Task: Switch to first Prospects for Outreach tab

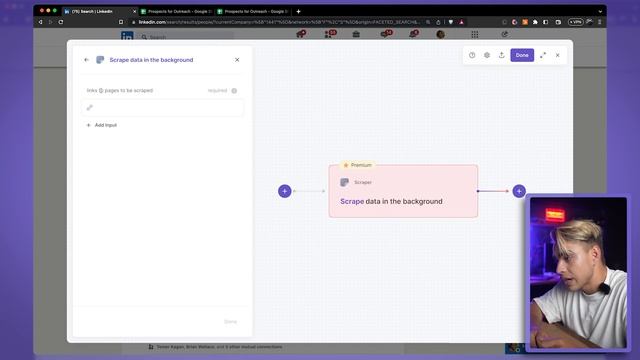Action: tap(176, 11)
